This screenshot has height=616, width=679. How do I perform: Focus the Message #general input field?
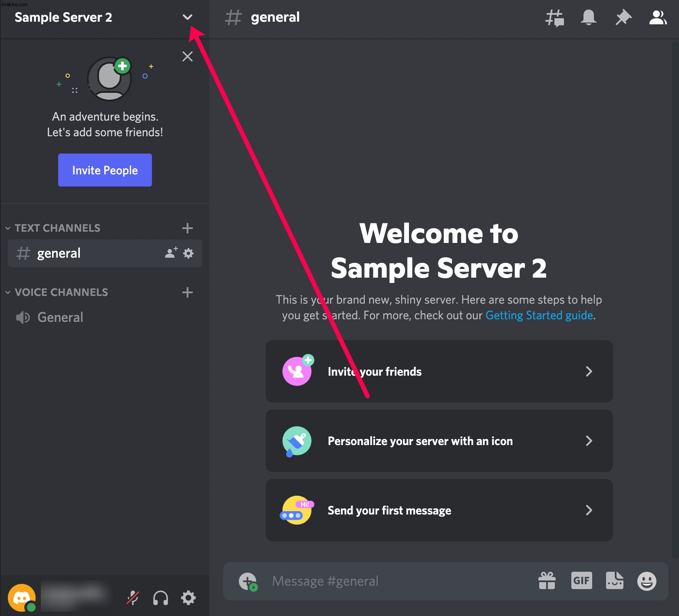(x=399, y=581)
